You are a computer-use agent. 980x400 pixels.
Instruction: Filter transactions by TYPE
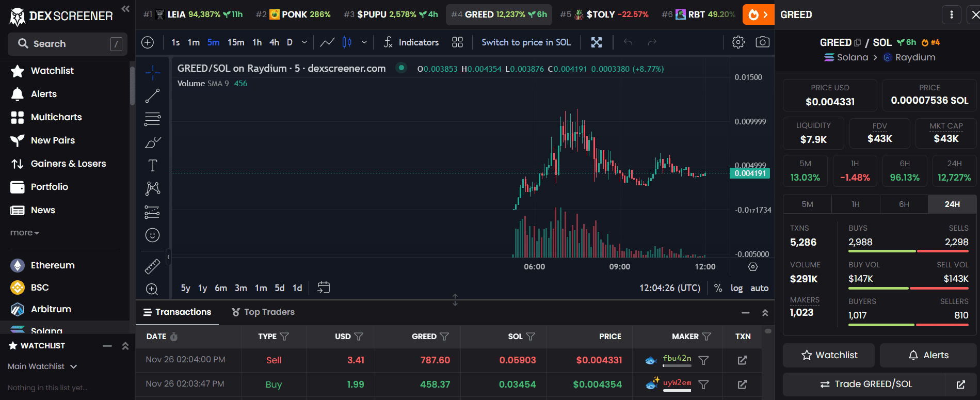point(284,337)
